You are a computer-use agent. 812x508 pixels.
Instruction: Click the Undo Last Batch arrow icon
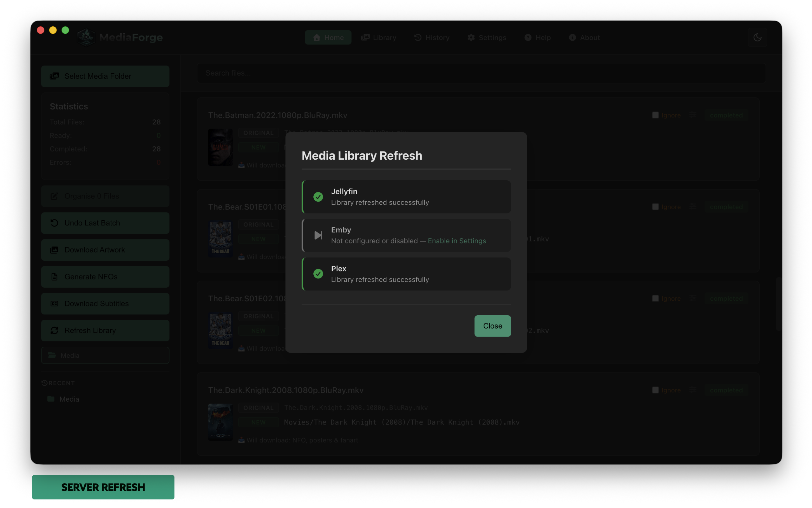tap(54, 223)
